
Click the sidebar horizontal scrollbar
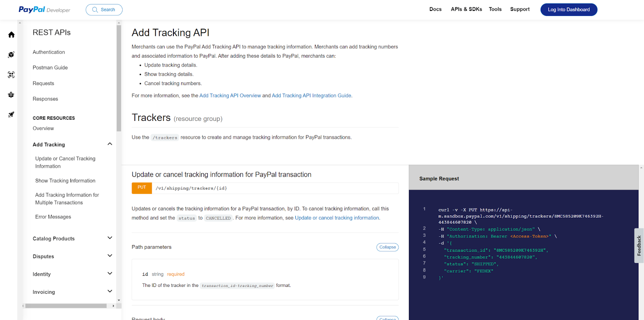pyautogui.click(x=66, y=306)
